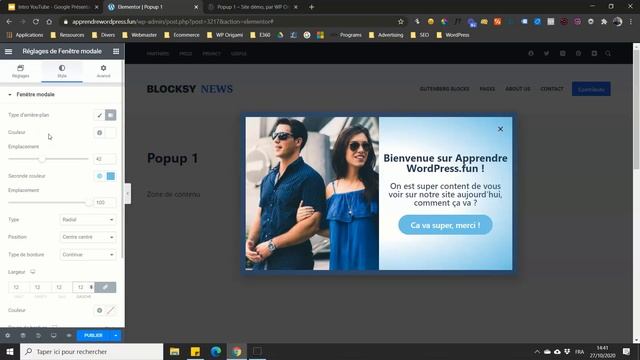Open the Elementor widgets grid panel
The image size is (640, 360).
pos(116,51)
